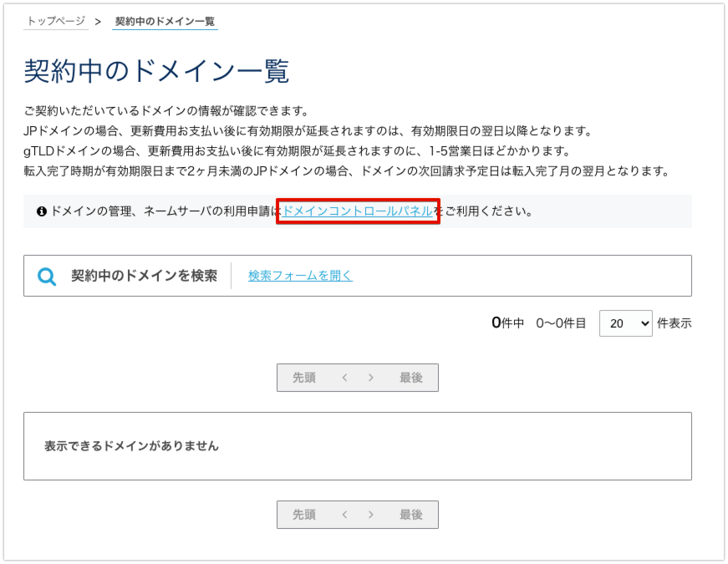
Task: Click the previous page arrow in bottom pagination
Action: point(344,515)
